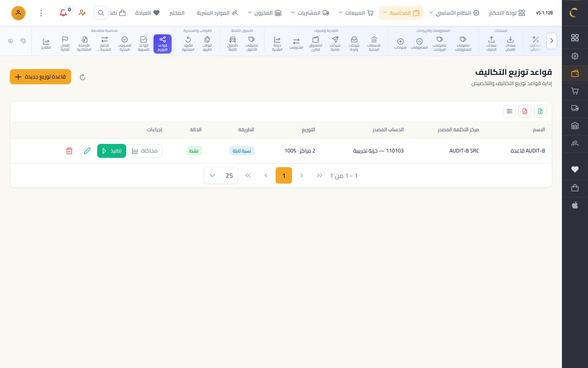The image size is (588, 368).
Task: Open the sidebar shopping cart icon
Action: 575,91
